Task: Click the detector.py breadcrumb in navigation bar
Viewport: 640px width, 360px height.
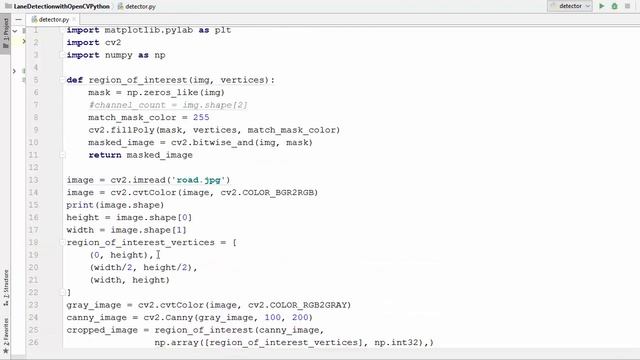Action: pos(137,7)
